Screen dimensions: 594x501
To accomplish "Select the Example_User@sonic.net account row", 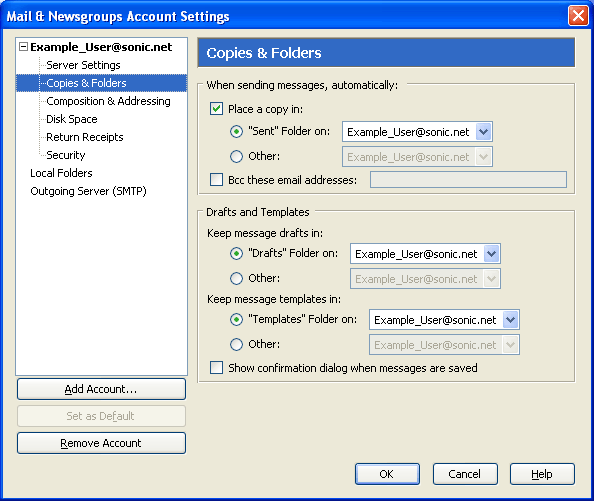I will click(x=101, y=47).
